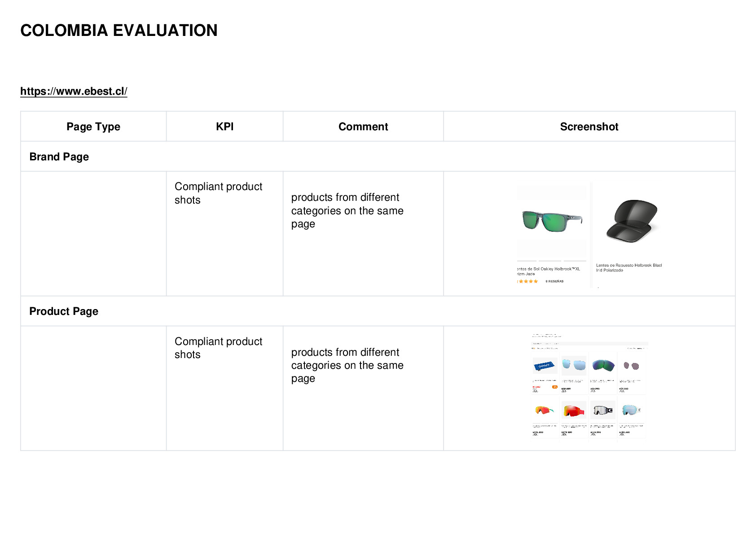Click the Screenshot column header
The width and height of the screenshot is (756, 535).
pyautogui.click(x=589, y=127)
